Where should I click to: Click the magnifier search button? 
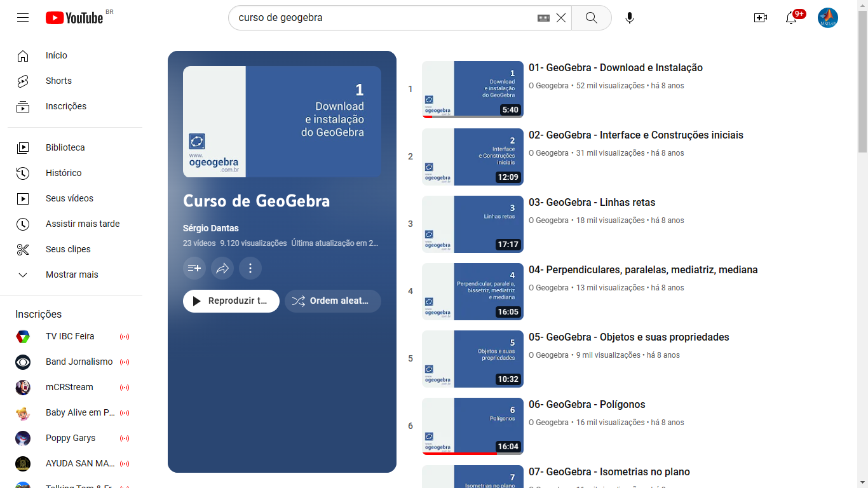pyautogui.click(x=592, y=18)
